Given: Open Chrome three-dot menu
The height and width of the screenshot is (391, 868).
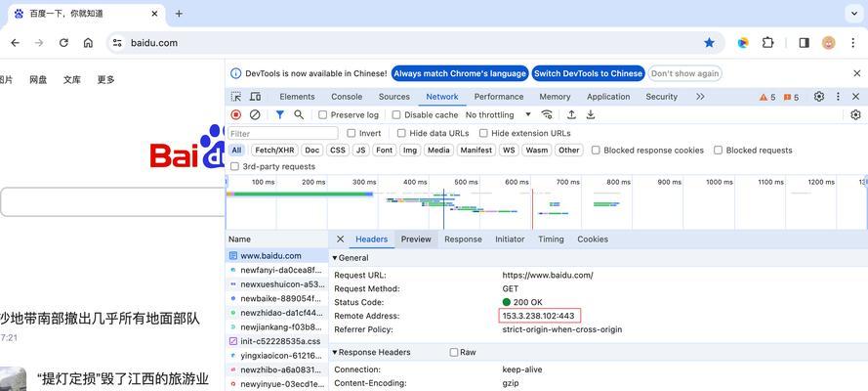Looking at the screenshot, I should coord(853,43).
